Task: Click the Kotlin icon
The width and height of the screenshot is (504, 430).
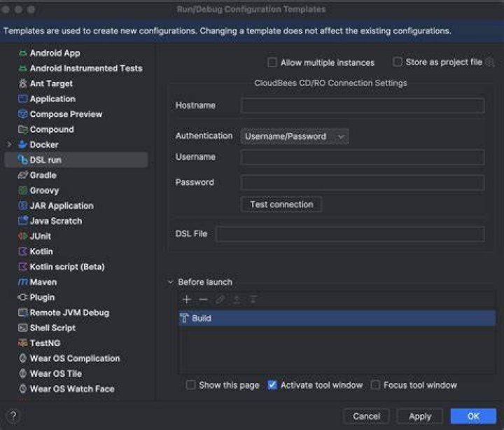Action: tap(22, 251)
